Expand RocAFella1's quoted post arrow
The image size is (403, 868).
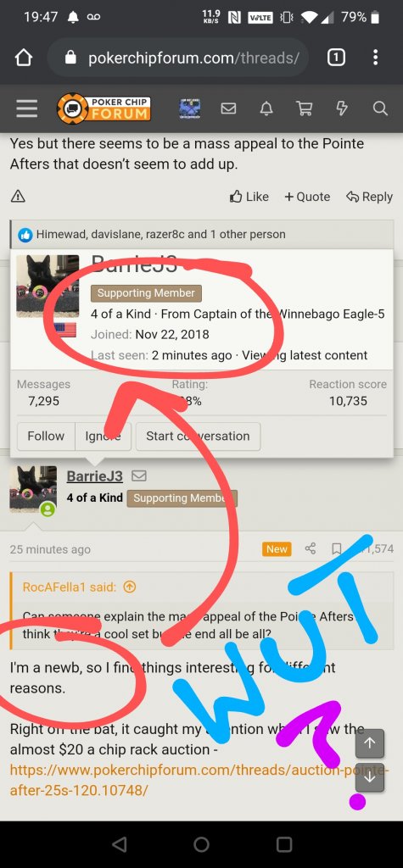tap(129, 587)
